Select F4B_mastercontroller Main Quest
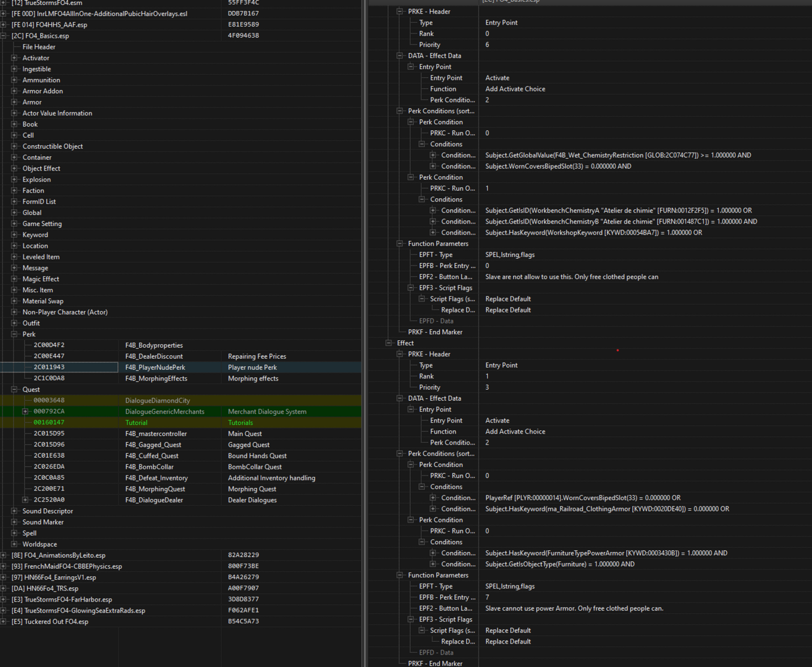Viewport: 812px width, 667px height. (x=180, y=434)
